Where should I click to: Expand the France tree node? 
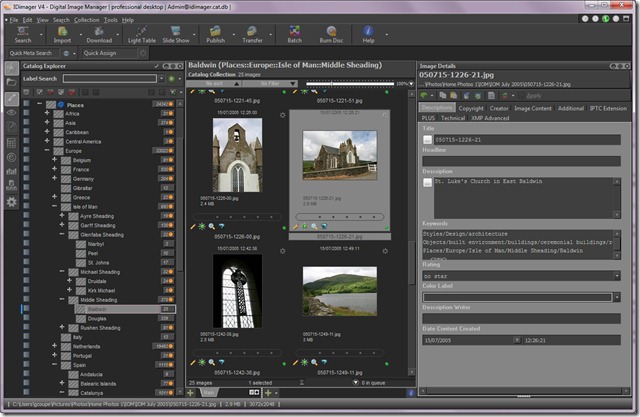[x=54, y=170]
